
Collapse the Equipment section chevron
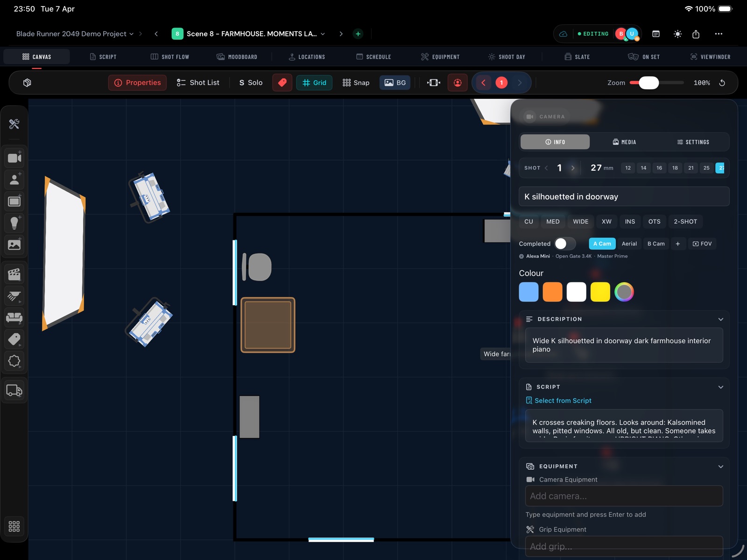coord(720,467)
